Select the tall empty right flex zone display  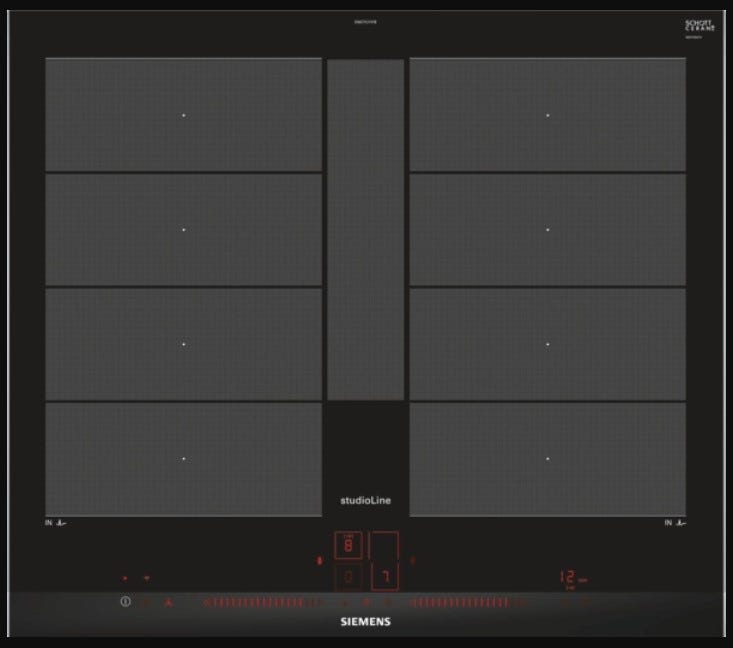pos(384,545)
